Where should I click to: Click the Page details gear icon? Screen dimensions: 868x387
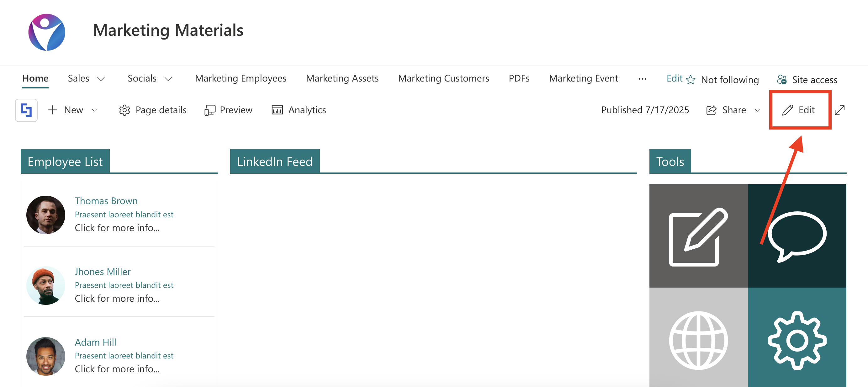click(124, 110)
